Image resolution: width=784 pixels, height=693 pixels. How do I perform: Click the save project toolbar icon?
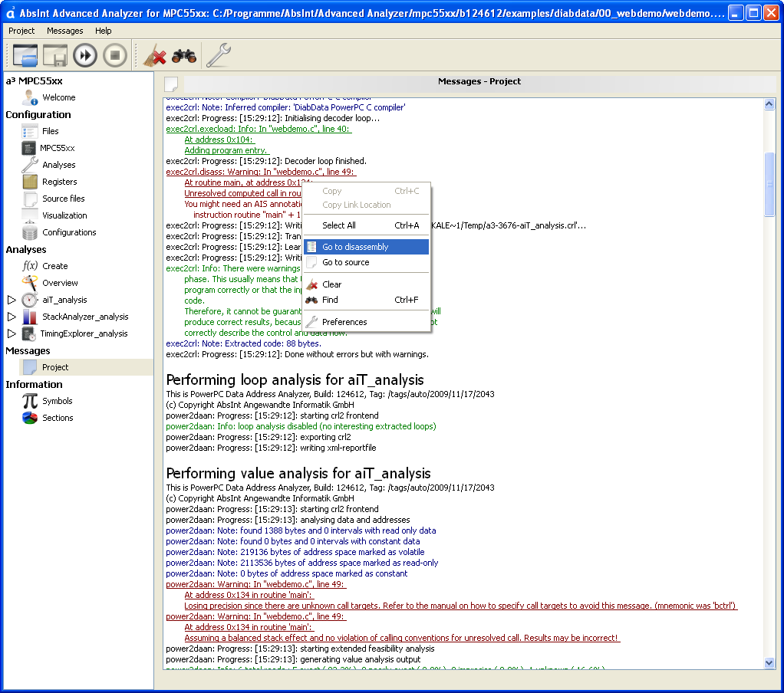point(55,55)
